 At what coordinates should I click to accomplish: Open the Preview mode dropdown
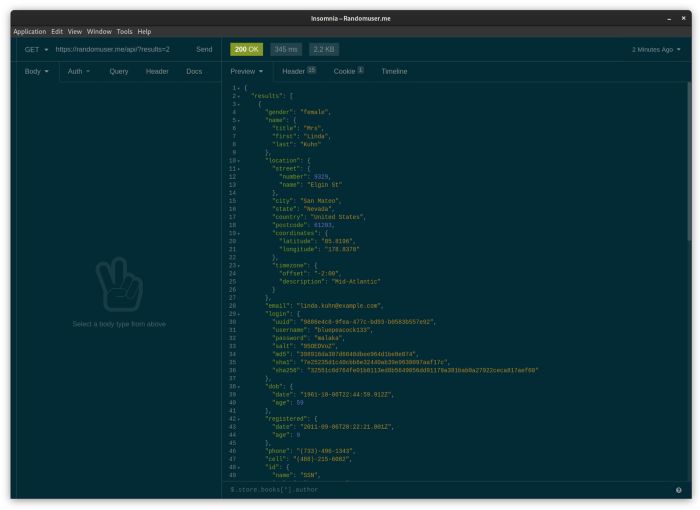[246, 71]
